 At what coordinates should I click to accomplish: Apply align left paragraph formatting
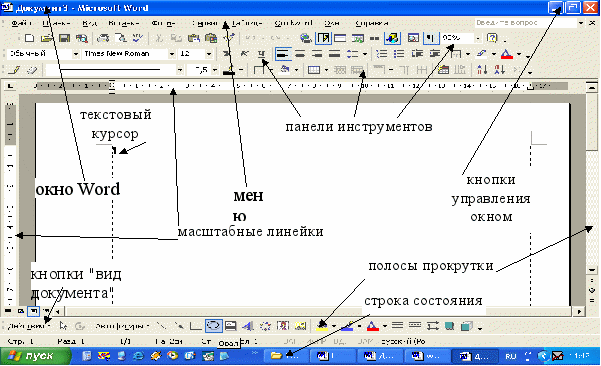(283, 54)
